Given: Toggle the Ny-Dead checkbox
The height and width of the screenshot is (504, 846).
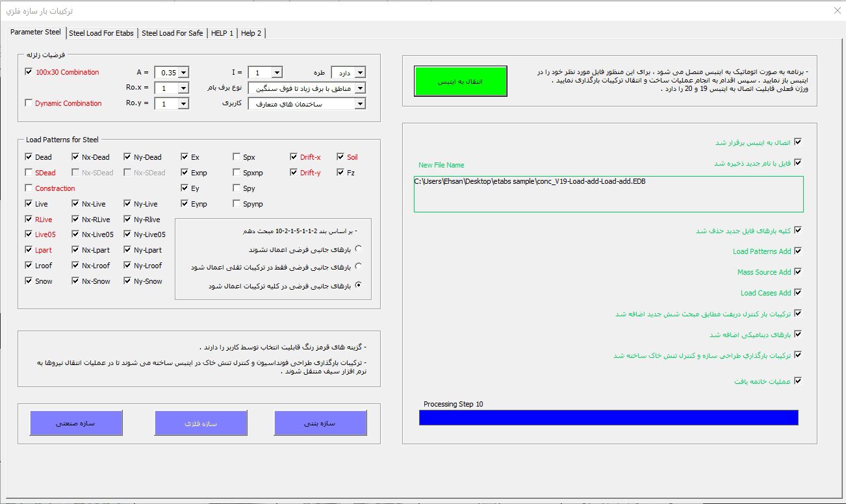Looking at the screenshot, I should [127, 157].
